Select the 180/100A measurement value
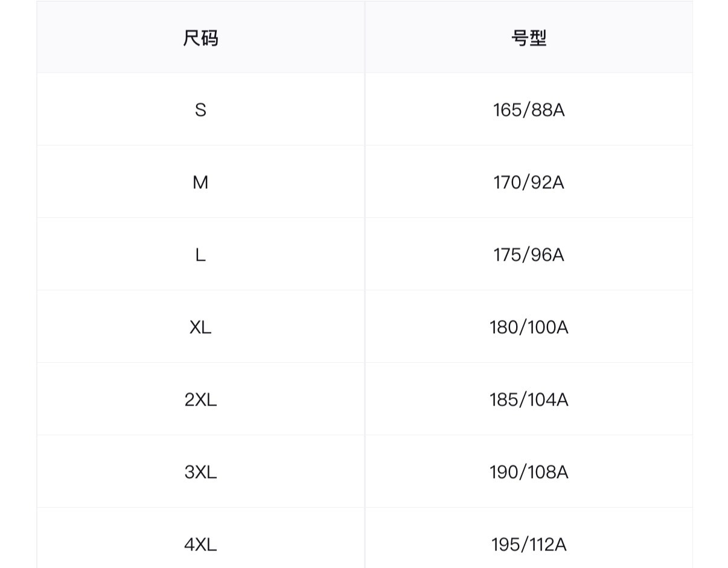 (x=529, y=327)
